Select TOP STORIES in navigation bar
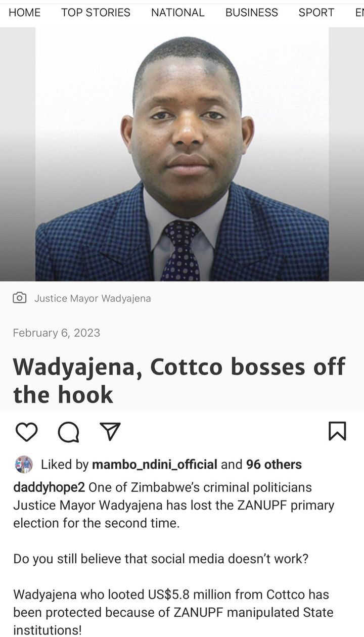The width and height of the screenshot is (364, 637). 96,13
